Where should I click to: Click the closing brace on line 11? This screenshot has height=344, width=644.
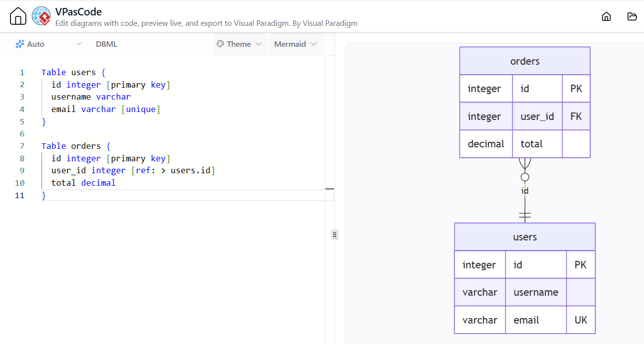pos(44,195)
